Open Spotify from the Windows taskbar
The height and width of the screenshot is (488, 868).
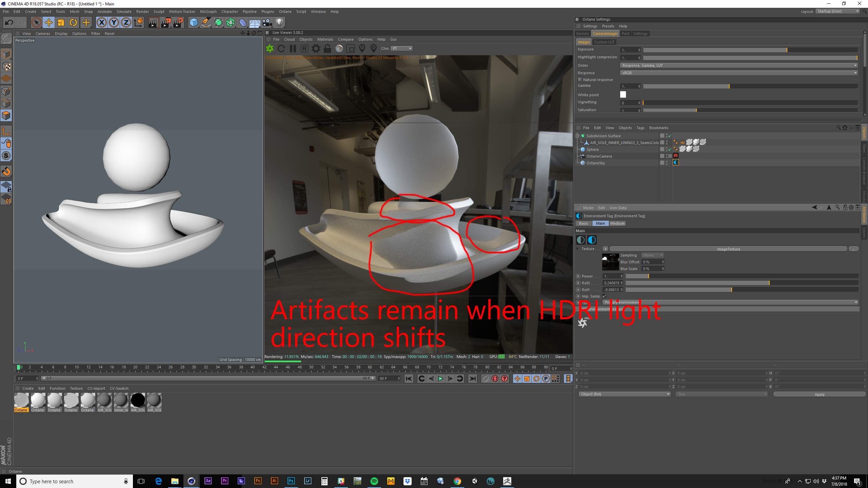tap(374, 481)
